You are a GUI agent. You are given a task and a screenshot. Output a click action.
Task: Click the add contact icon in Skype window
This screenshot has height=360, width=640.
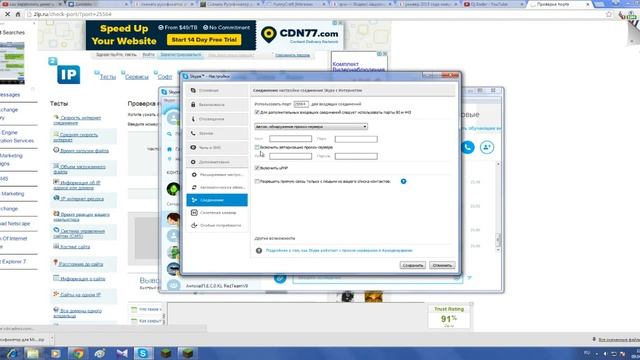click(x=487, y=147)
